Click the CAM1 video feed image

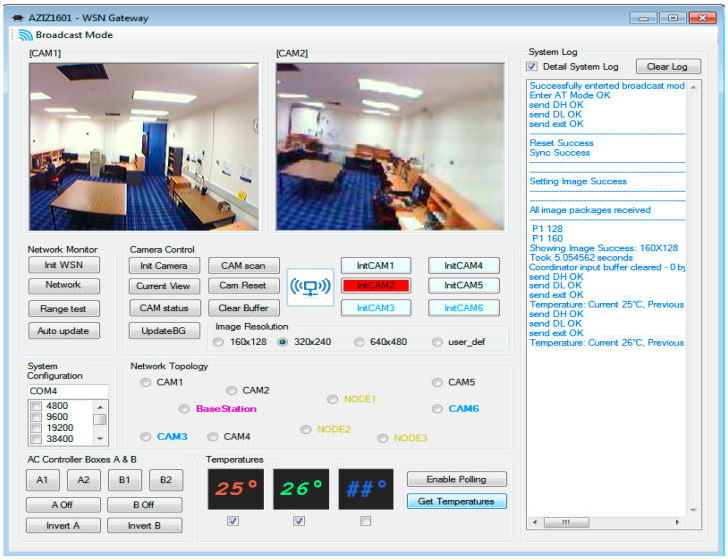click(143, 147)
